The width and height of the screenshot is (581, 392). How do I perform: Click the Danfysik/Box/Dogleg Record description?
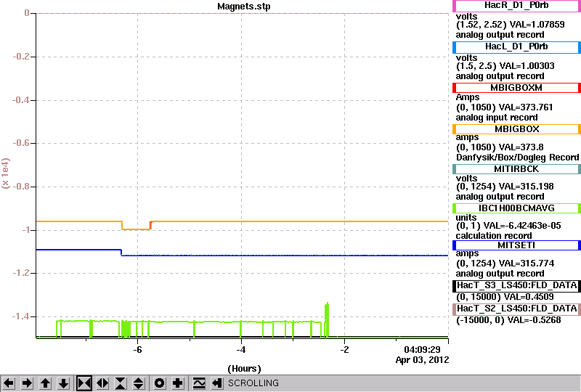[517, 158]
